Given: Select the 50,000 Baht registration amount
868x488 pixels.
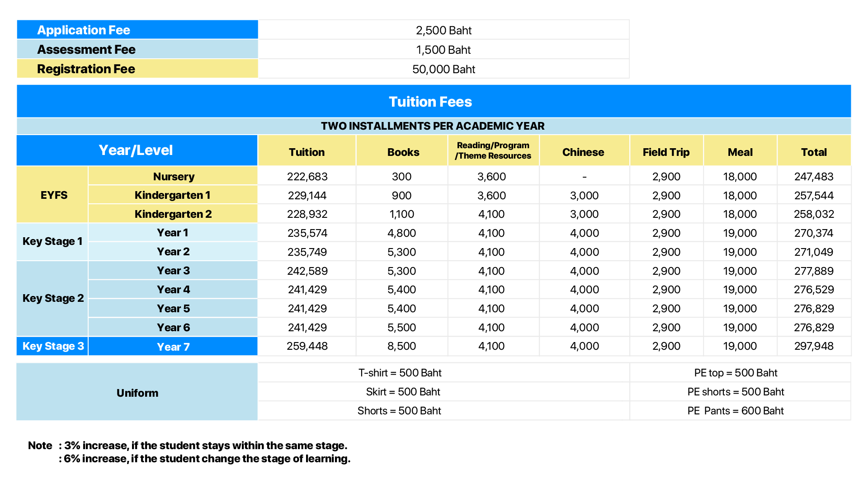Looking at the screenshot, I should tap(443, 69).
